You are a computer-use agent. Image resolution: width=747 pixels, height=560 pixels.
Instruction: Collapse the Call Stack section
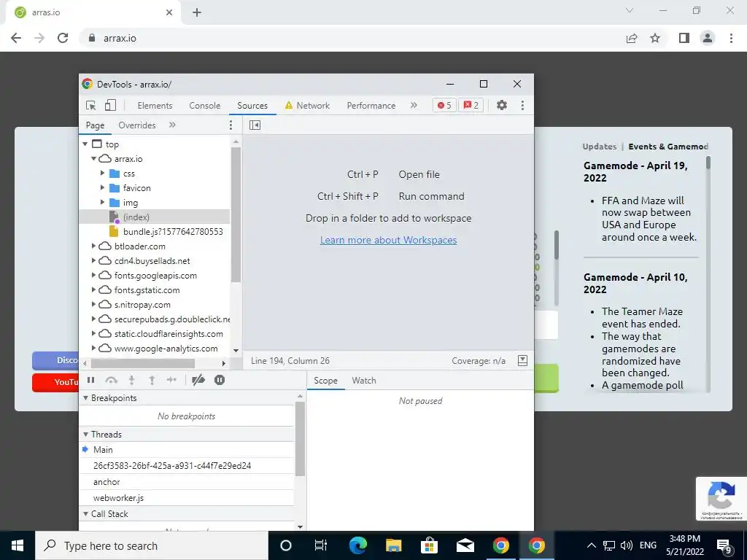point(86,514)
